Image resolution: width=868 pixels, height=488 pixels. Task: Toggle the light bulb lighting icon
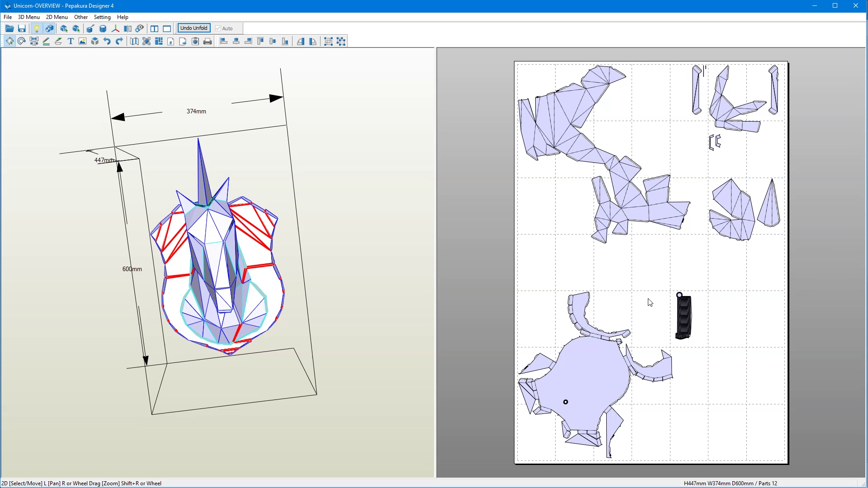click(x=37, y=28)
